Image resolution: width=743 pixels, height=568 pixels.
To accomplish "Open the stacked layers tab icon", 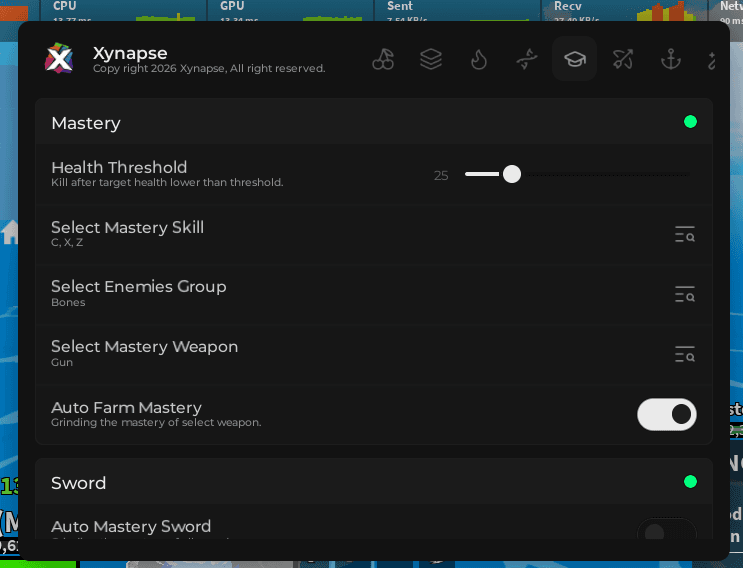I will click(431, 59).
